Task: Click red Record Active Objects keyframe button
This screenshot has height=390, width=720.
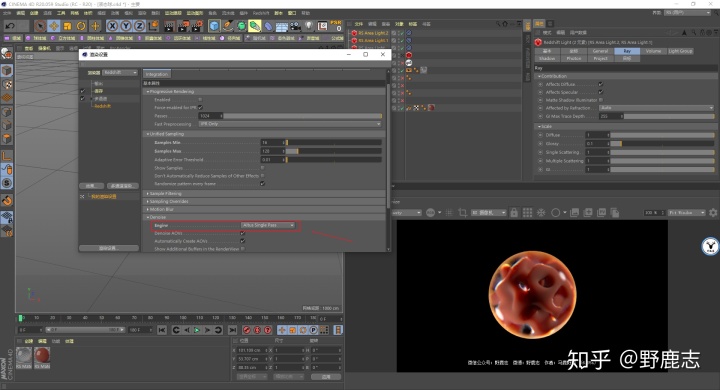Action: pyautogui.click(x=247, y=330)
